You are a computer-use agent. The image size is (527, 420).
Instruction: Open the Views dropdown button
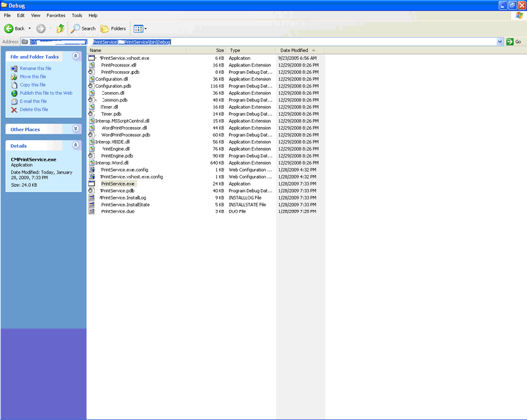pyautogui.click(x=140, y=28)
